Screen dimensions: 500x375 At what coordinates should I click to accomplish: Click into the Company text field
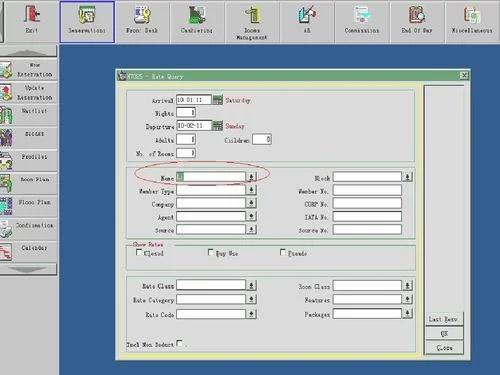(211, 203)
